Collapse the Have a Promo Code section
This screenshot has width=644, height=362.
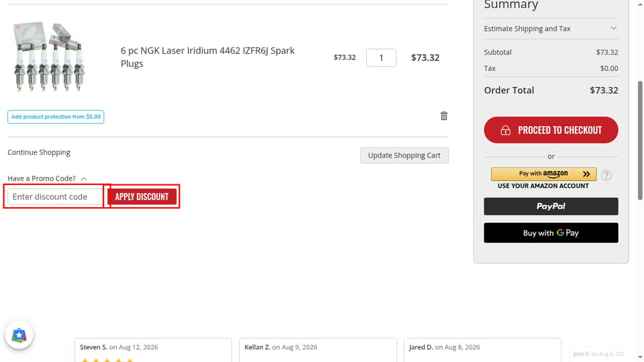pos(47,178)
